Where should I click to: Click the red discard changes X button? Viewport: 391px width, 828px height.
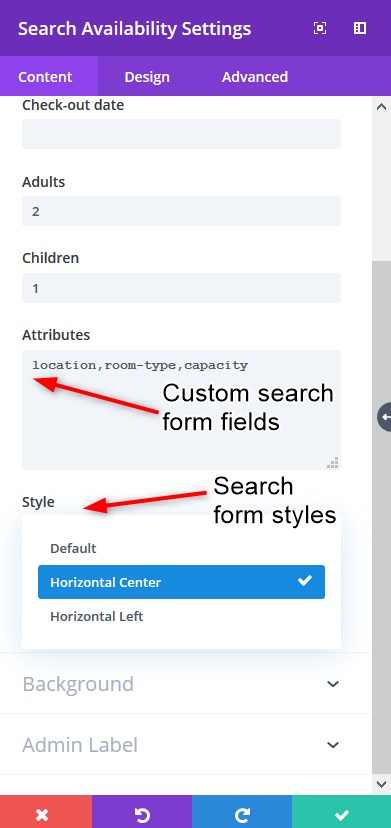click(x=46, y=812)
